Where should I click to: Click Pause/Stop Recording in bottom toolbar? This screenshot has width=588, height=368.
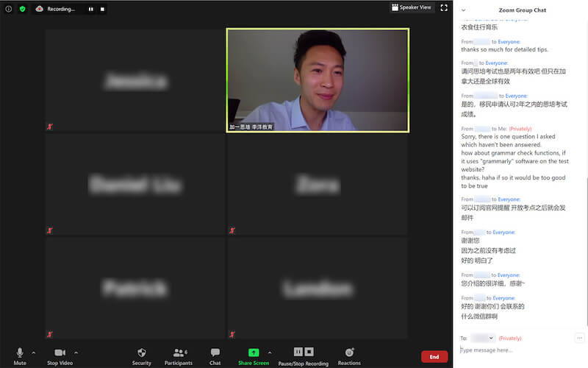[304, 354]
